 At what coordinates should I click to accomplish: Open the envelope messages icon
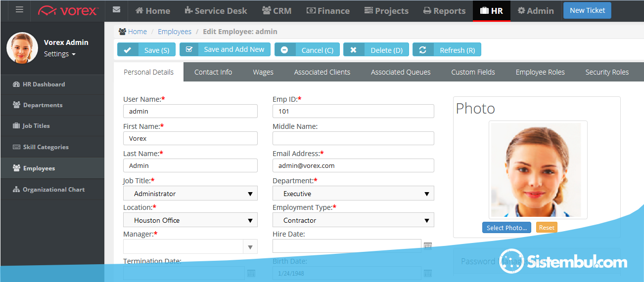116,10
